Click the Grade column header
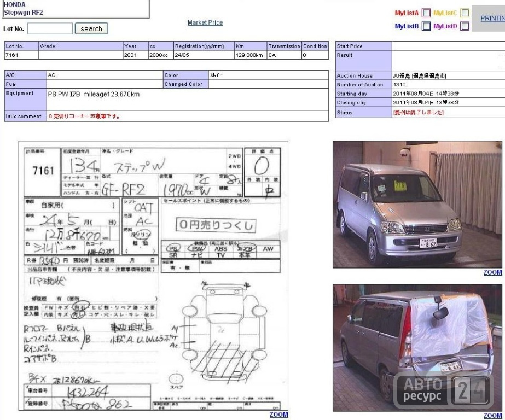This screenshot has height=420, width=505. point(80,46)
